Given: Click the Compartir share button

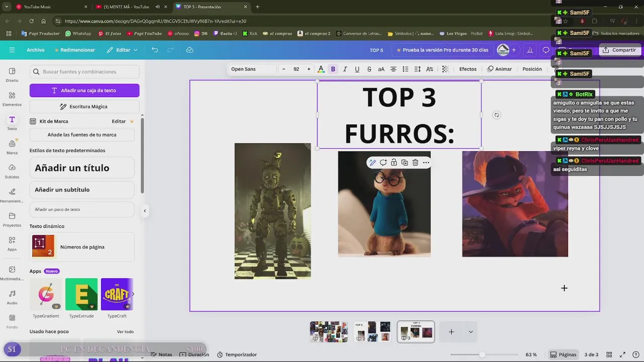Looking at the screenshot, I should pos(619,50).
